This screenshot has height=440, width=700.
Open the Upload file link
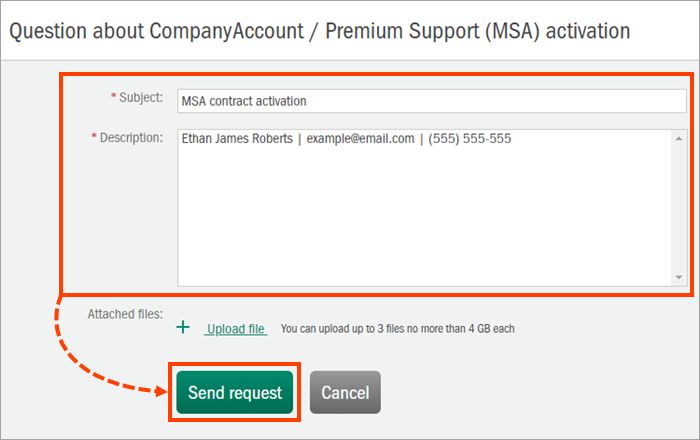(x=236, y=329)
